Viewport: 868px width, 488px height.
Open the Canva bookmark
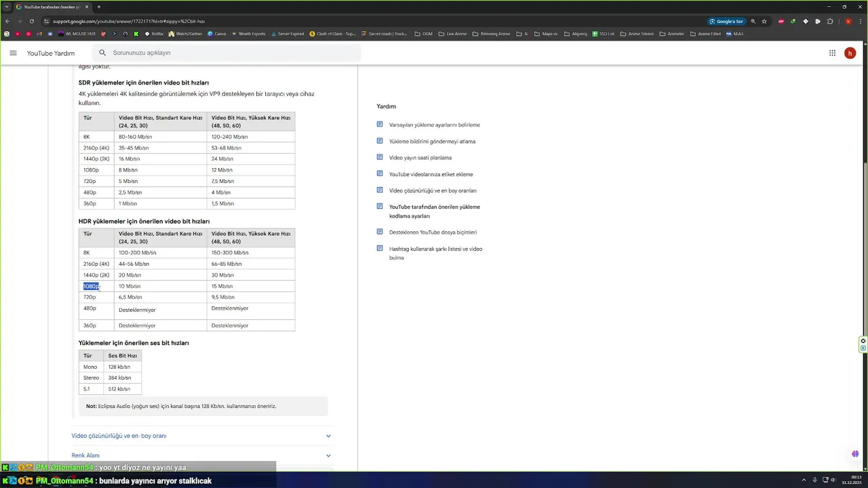[216, 33]
